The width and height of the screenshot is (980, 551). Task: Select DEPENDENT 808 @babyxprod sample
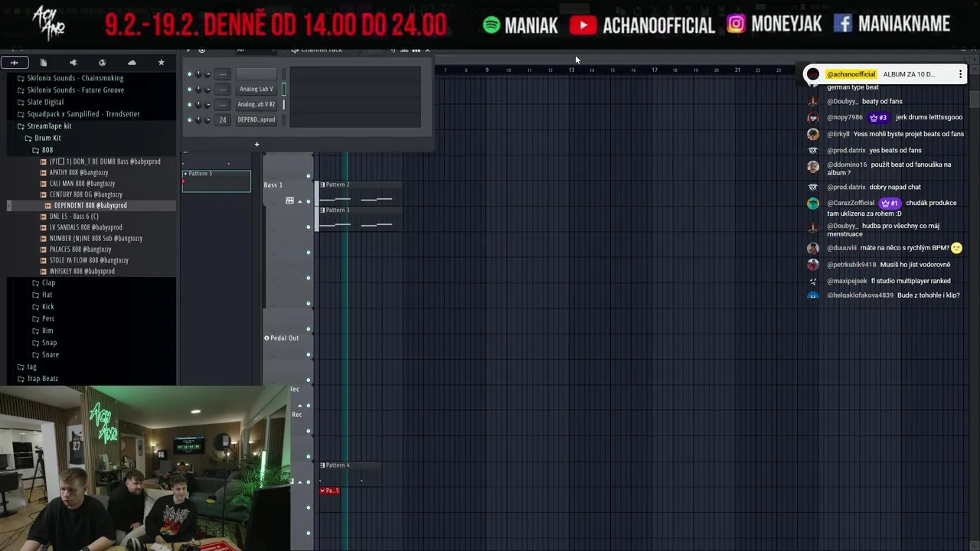click(x=90, y=205)
